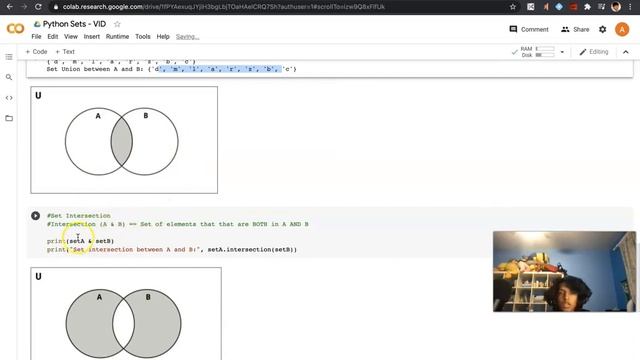Image resolution: width=640 pixels, height=360 pixels.
Task: Open the orange account avatar
Action: point(622,29)
